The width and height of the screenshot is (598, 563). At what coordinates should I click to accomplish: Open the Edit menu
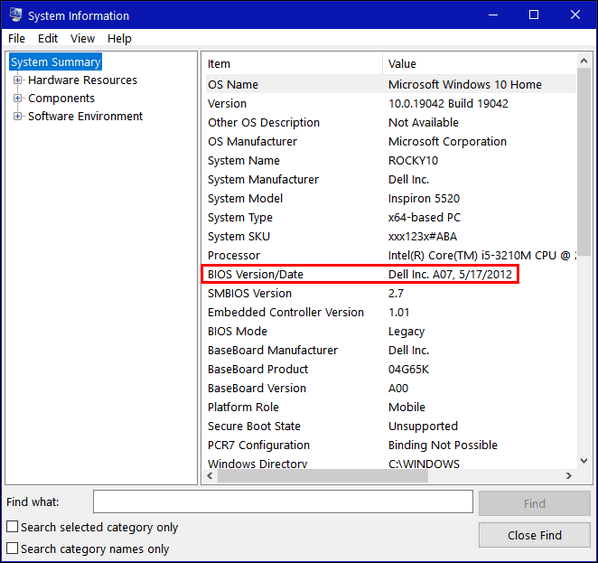[x=48, y=39]
